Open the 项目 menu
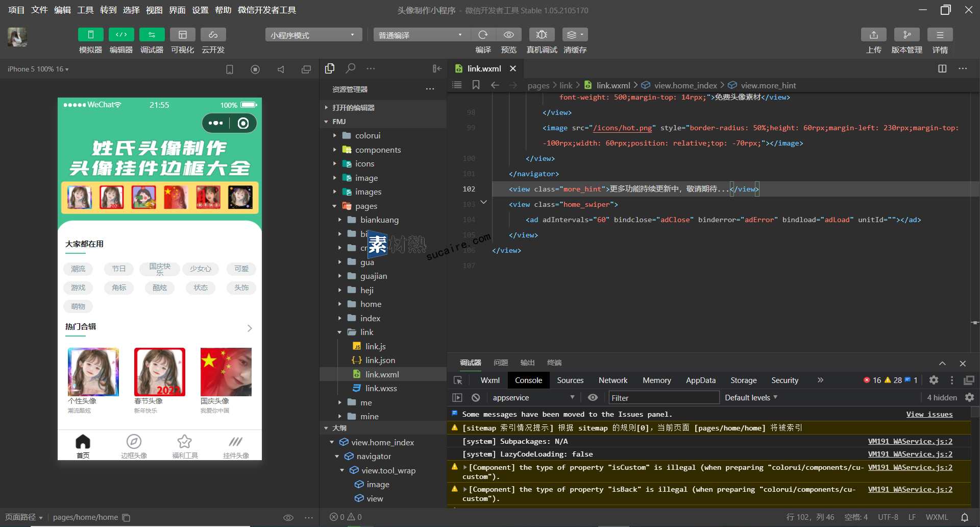 16,10
